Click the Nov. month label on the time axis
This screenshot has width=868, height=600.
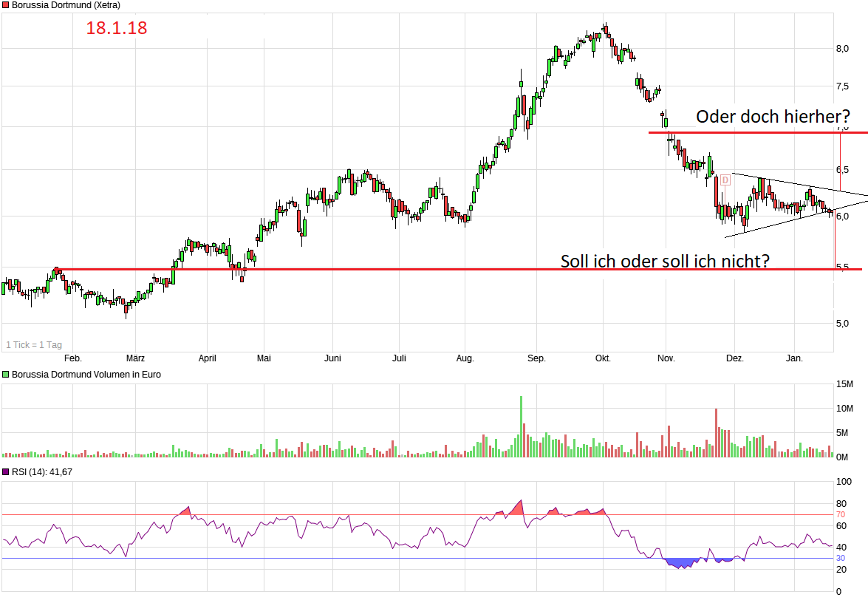tap(666, 358)
